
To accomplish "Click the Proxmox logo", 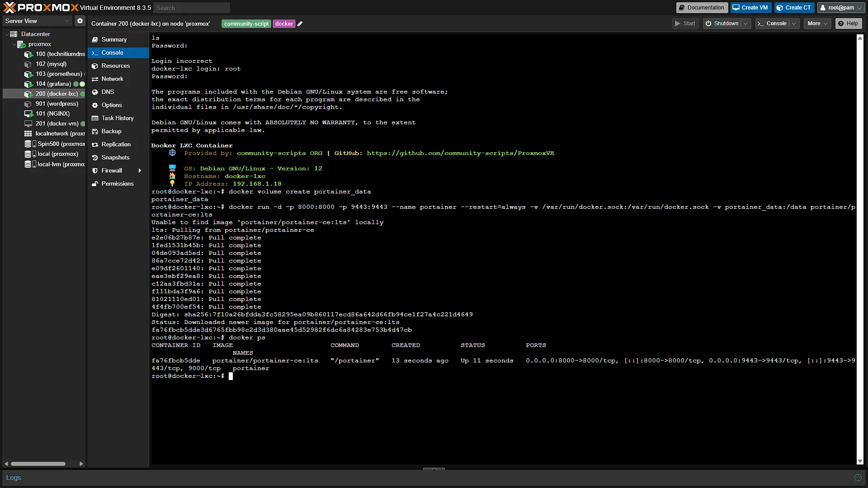I will pyautogui.click(x=41, y=8).
